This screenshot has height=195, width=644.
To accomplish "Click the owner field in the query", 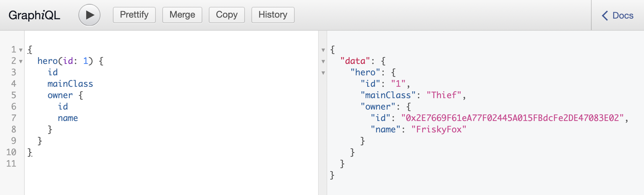I will (60, 95).
